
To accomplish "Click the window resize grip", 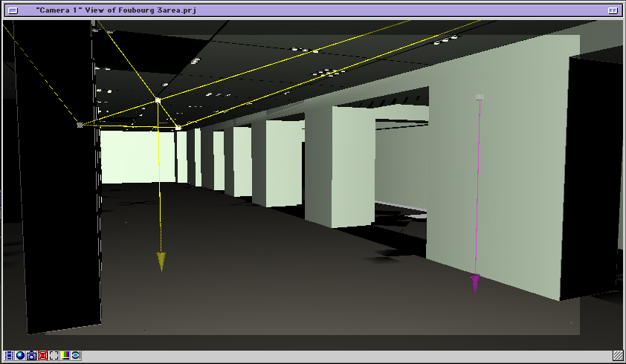I will coord(618,356).
